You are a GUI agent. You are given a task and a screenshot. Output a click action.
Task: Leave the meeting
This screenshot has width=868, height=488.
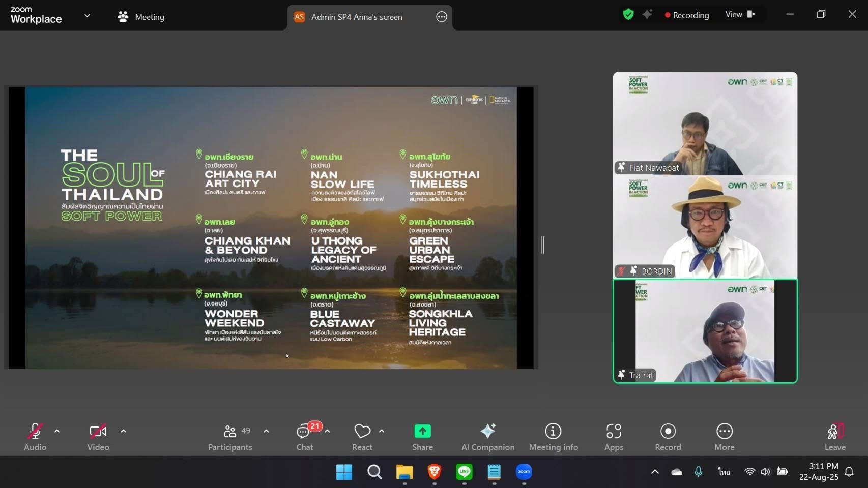pos(835,437)
